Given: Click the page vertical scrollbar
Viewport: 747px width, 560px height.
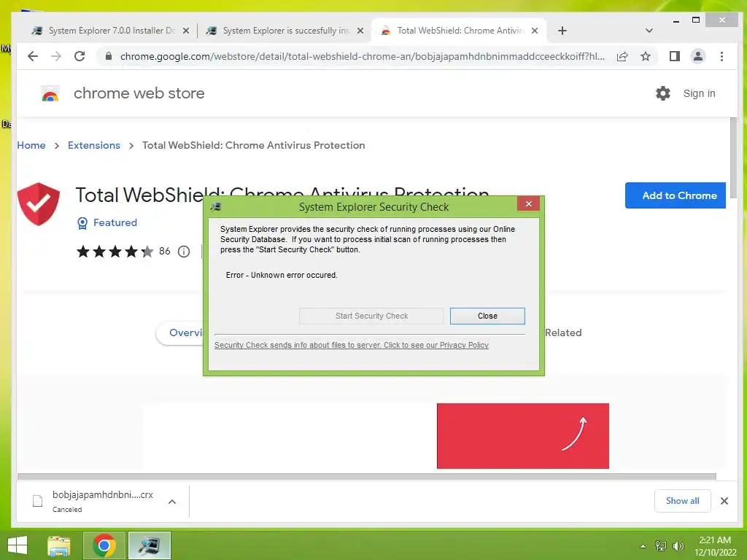Looking at the screenshot, I should pyautogui.click(x=733, y=157).
